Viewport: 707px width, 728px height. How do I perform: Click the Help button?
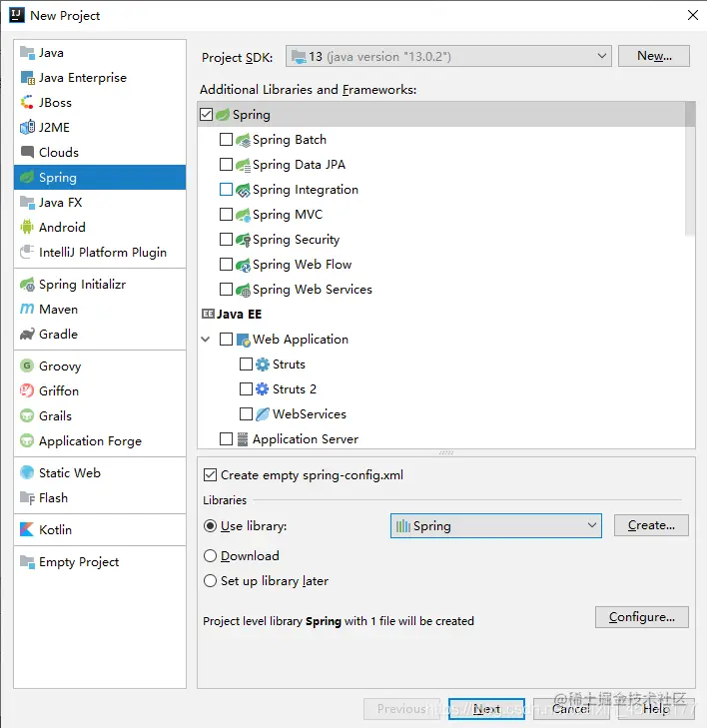(x=656, y=709)
